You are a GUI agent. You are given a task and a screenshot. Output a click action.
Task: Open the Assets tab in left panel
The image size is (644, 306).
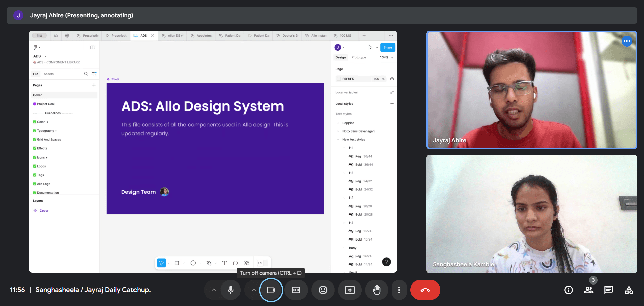click(49, 74)
